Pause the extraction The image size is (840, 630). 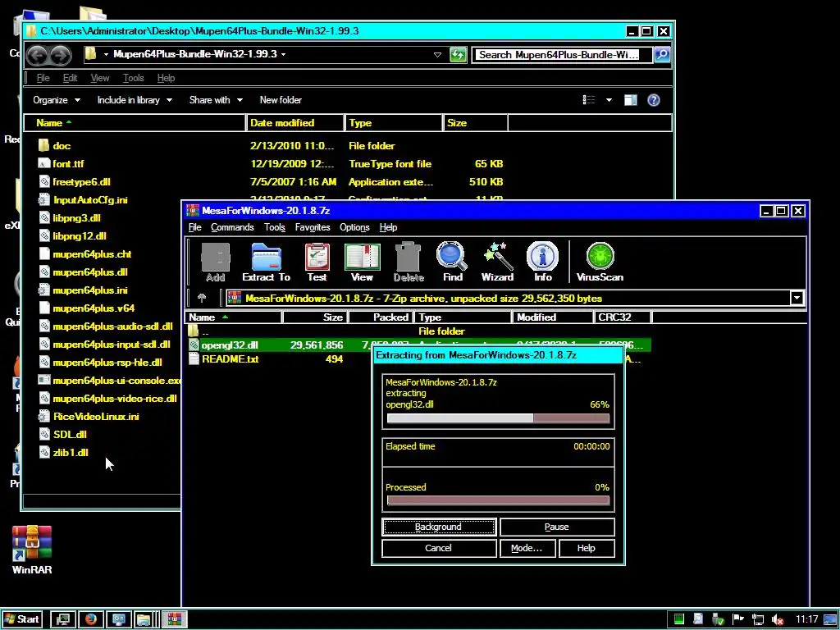click(557, 527)
